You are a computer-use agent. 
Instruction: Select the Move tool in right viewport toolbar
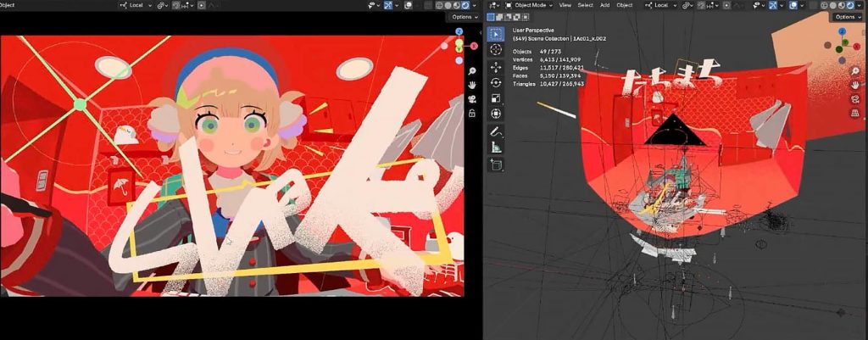(496, 66)
